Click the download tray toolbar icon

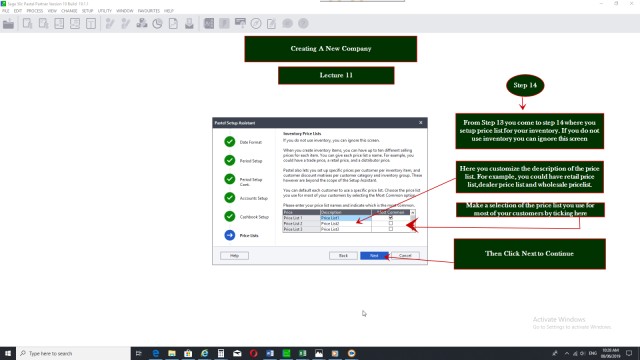pyautogui.click(x=189, y=24)
